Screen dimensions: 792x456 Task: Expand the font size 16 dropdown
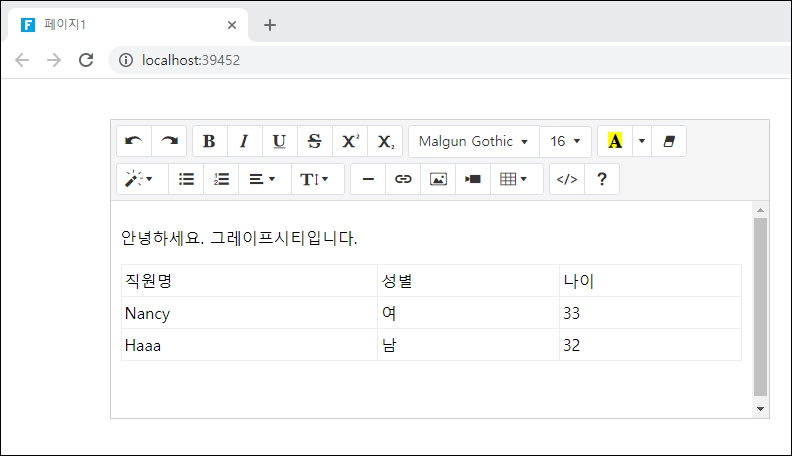tap(565, 141)
